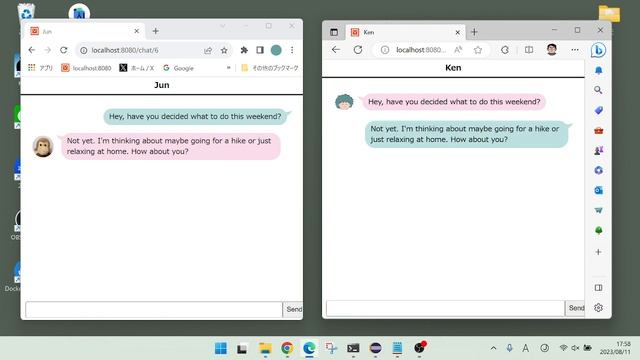This screenshot has height=360, width=640.
Task: Open taskbar clock showing 17:58
Action: (615, 348)
